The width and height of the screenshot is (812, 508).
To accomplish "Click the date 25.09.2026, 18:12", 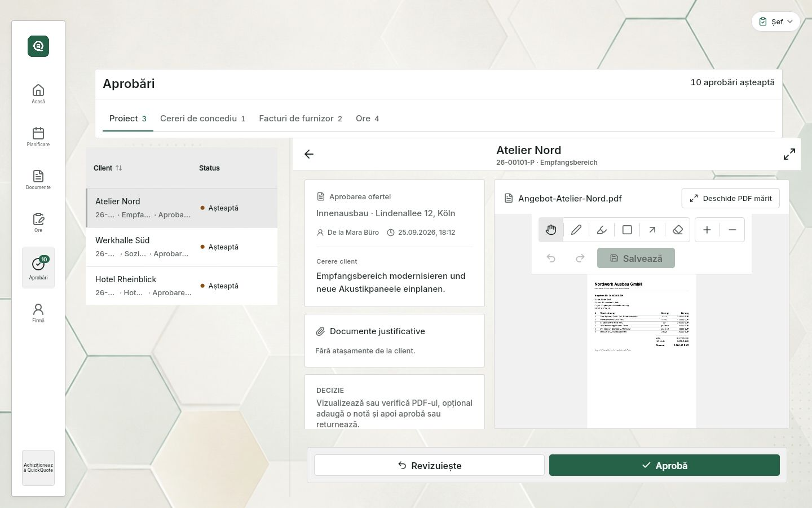I will click(x=426, y=233).
